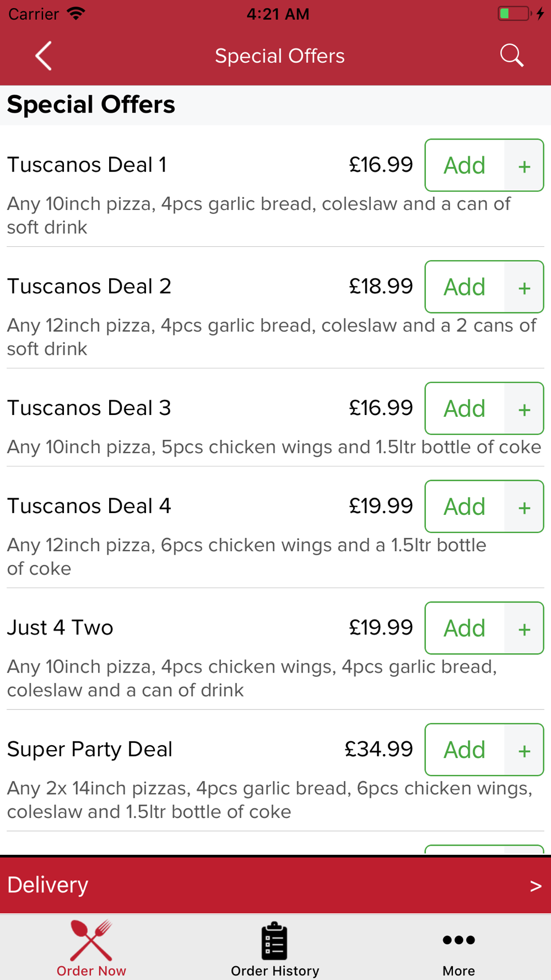Tap the plus icon for Tuscanos Deal 1
Viewport: 551px width, 980px height.
524,165
